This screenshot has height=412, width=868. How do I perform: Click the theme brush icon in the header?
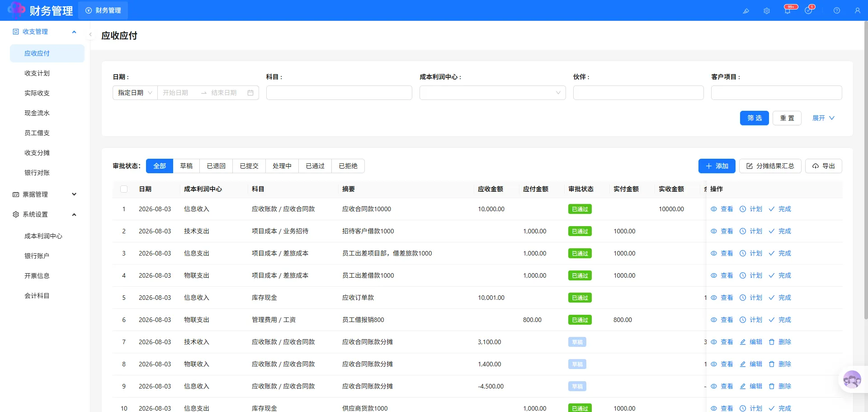click(x=745, y=10)
